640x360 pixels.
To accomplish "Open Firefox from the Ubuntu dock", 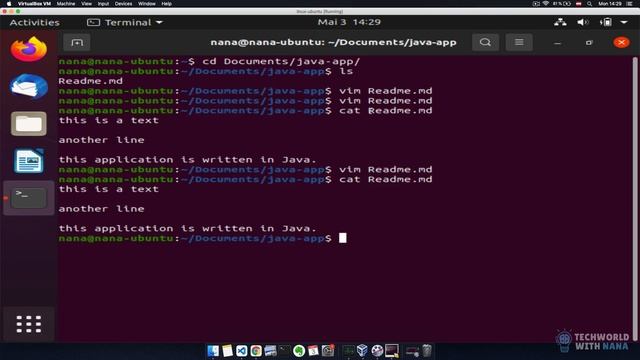I will [x=29, y=49].
